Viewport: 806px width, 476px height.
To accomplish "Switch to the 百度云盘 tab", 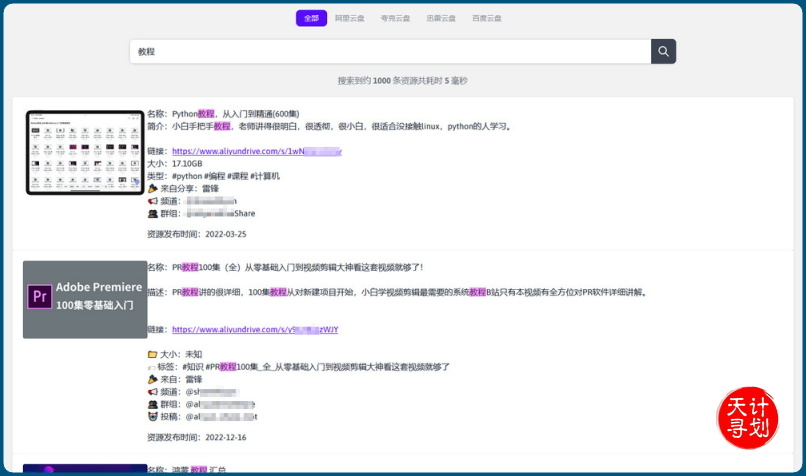I will click(x=487, y=18).
